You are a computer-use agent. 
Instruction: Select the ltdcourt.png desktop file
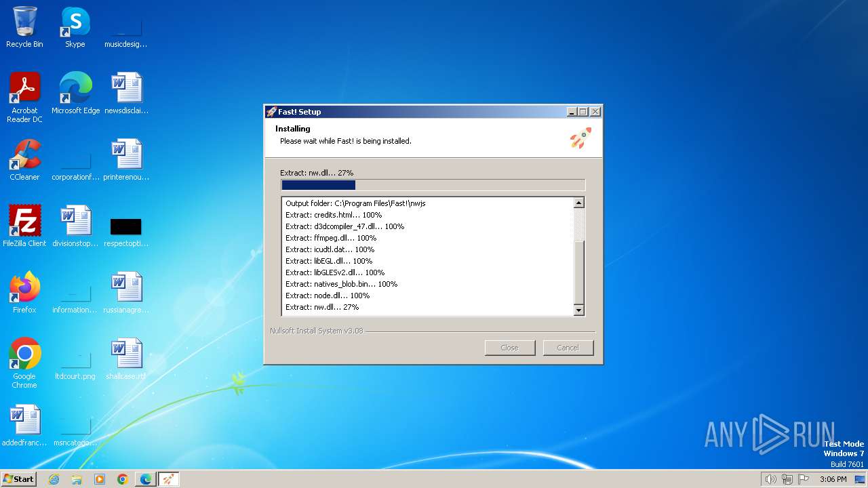point(75,366)
